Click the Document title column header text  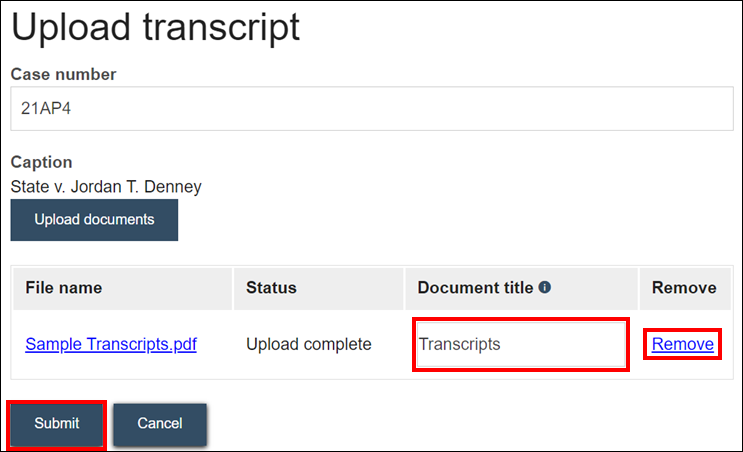click(475, 288)
